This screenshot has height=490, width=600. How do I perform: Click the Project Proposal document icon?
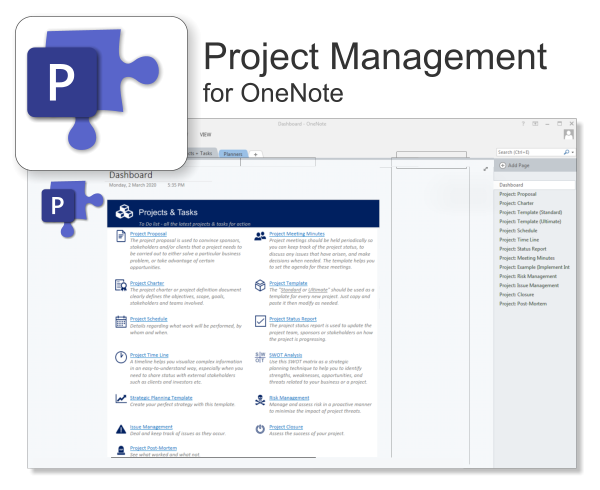click(x=121, y=236)
